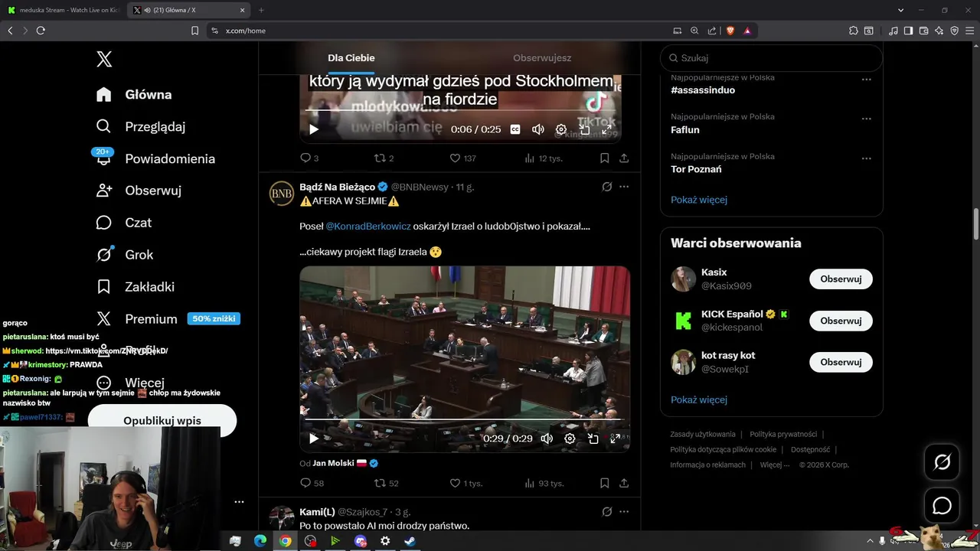Image resolution: width=980 pixels, height=551 pixels.
Task: Open options for Faflun trend
Action: click(x=867, y=119)
